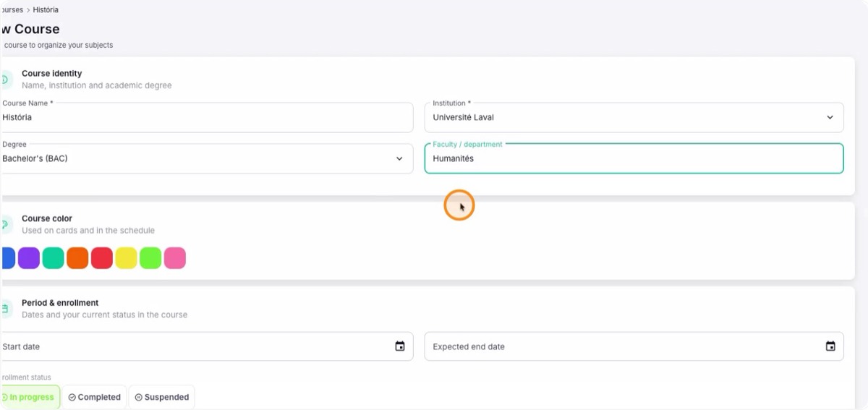
Task: Expand the Degree dropdown chevron
Action: [399, 158]
